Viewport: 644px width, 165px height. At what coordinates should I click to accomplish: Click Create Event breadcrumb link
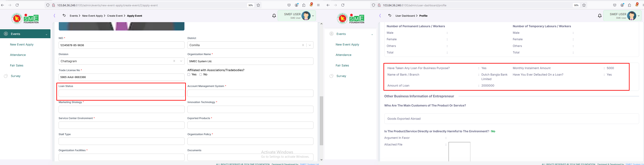click(115, 16)
